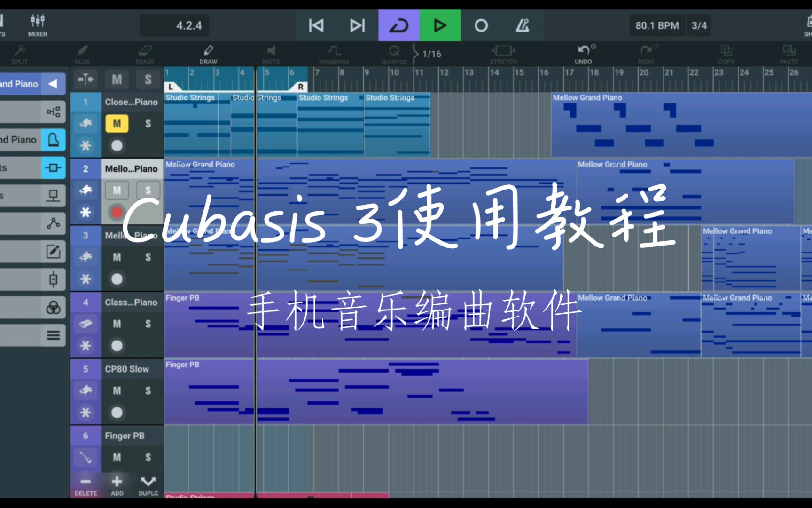Toggle global track height control
This screenshot has height=508, width=812.
(86, 79)
